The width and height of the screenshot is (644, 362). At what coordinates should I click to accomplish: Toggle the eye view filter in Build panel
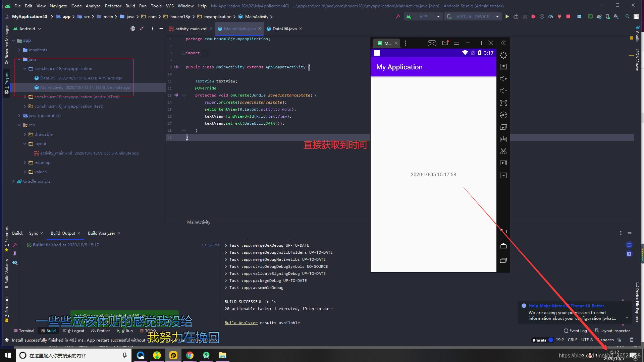click(15, 262)
